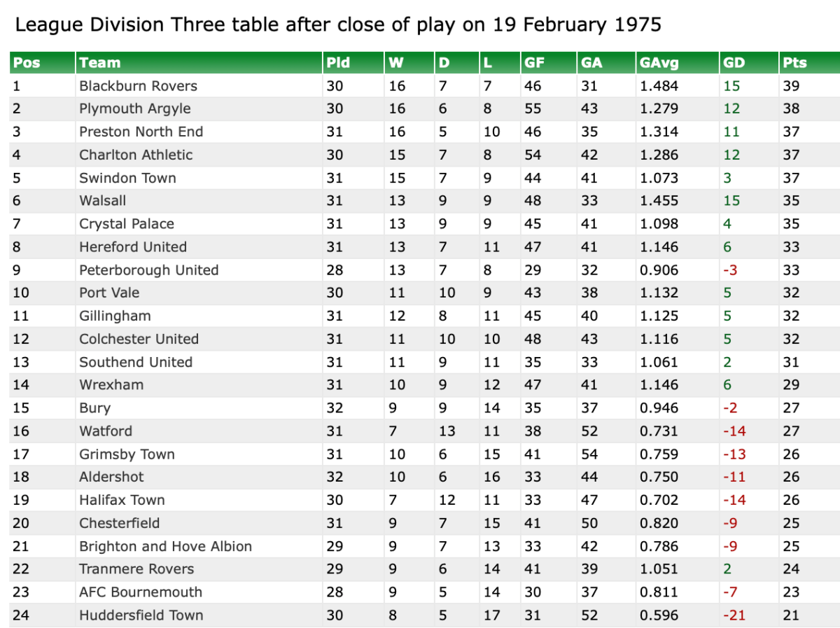Click the GF column header
840x628 pixels.
pyautogui.click(x=533, y=63)
